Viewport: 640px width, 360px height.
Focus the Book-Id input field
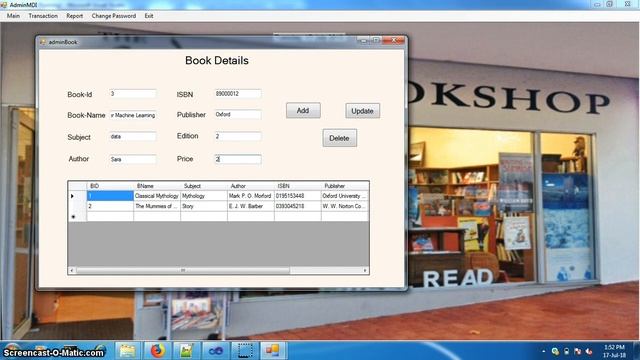coord(133,94)
